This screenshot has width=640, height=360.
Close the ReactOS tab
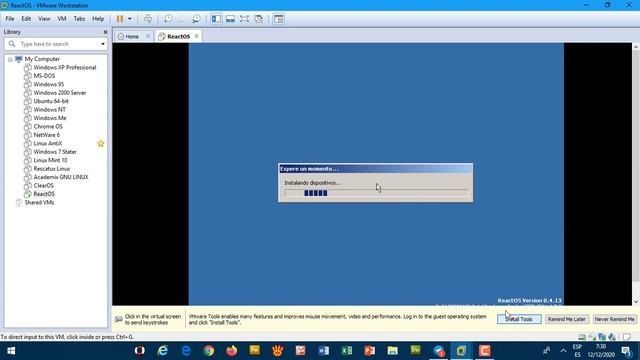point(197,36)
